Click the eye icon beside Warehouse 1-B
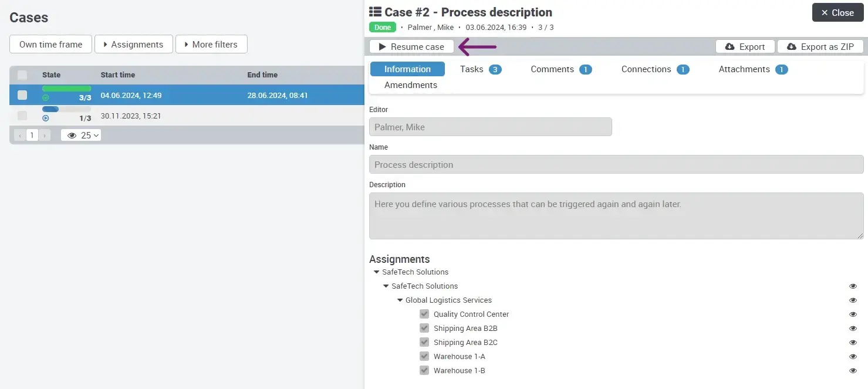Image resolution: width=868 pixels, height=389 pixels. tap(853, 371)
